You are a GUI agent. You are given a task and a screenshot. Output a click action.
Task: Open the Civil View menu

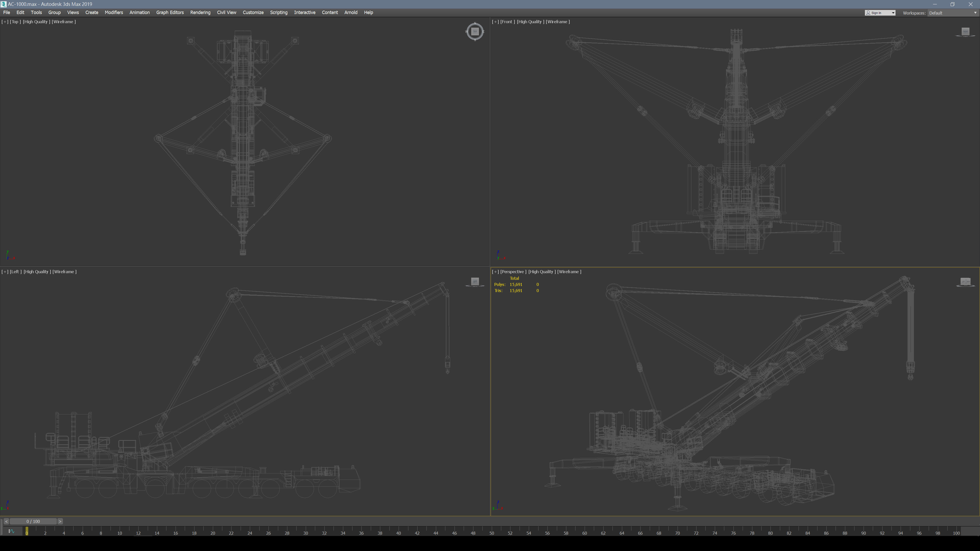click(226, 12)
